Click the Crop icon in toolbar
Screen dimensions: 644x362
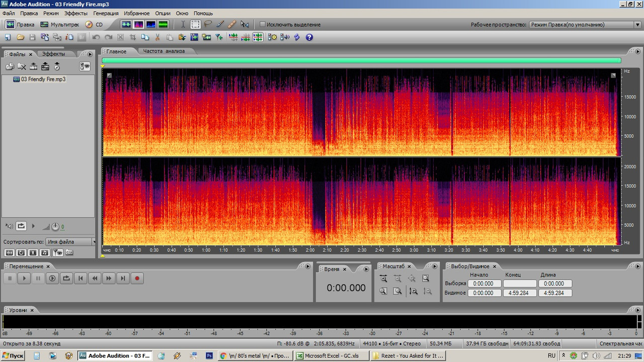(x=133, y=37)
